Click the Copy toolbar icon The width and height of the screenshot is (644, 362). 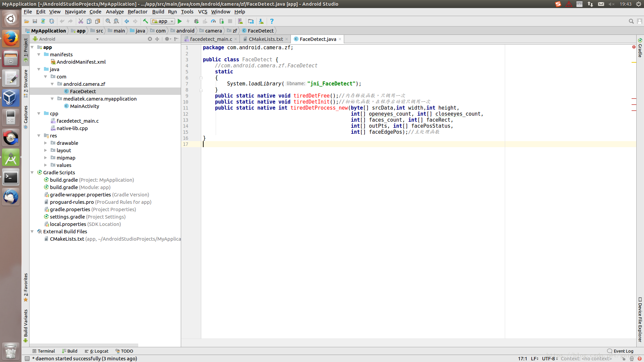(89, 21)
